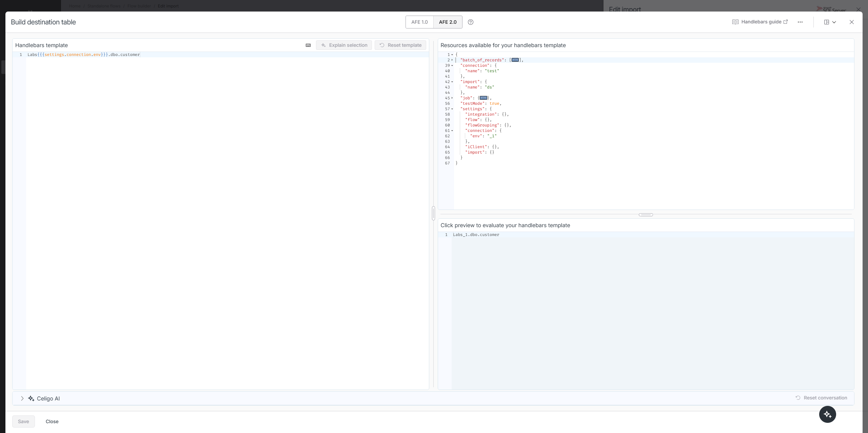
Task: Click the Reset conversation icon button
Action: 798,398
